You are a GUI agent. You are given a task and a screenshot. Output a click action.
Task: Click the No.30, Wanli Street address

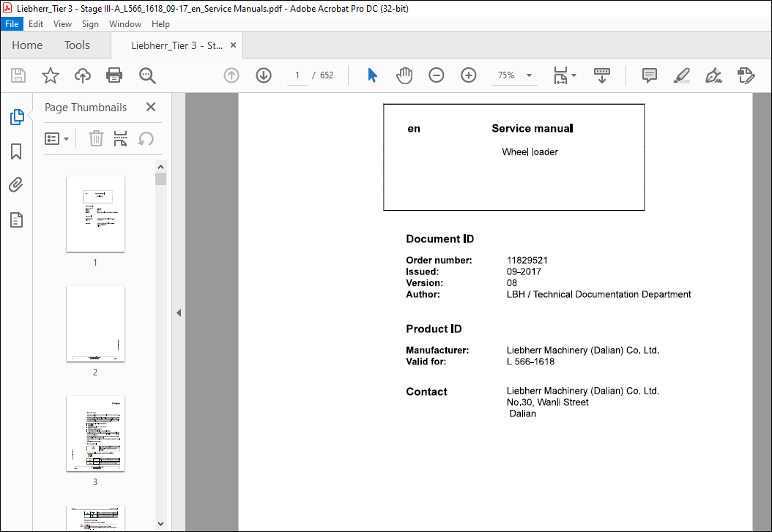click(x=547, y=402)
